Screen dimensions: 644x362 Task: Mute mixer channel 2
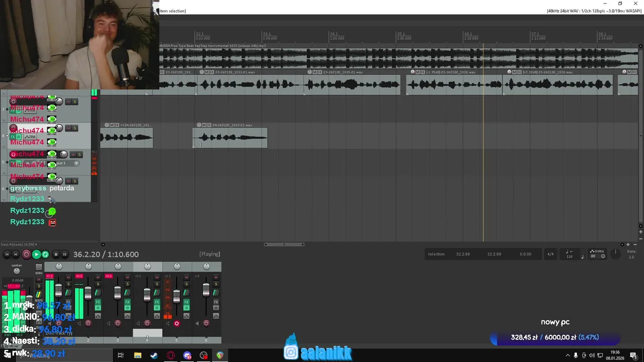[98, 278]
